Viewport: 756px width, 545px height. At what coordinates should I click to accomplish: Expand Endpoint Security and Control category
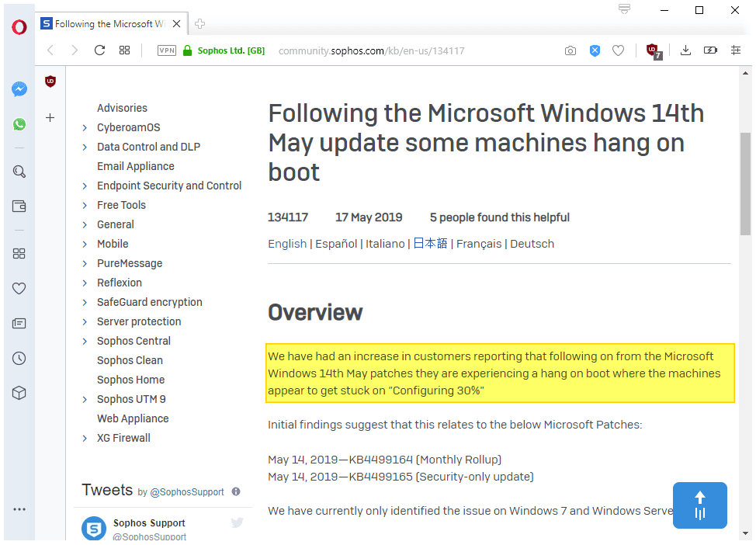85,186
